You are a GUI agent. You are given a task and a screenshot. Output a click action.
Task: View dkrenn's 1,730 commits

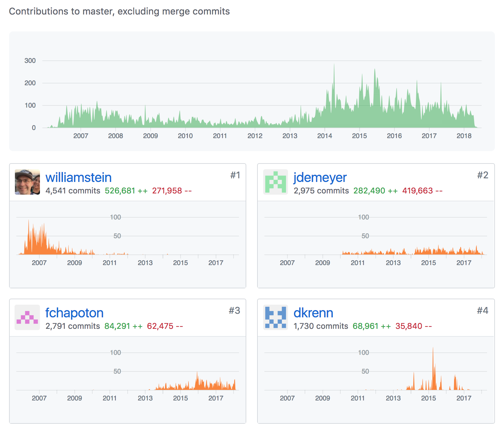[x=321, y=326]
